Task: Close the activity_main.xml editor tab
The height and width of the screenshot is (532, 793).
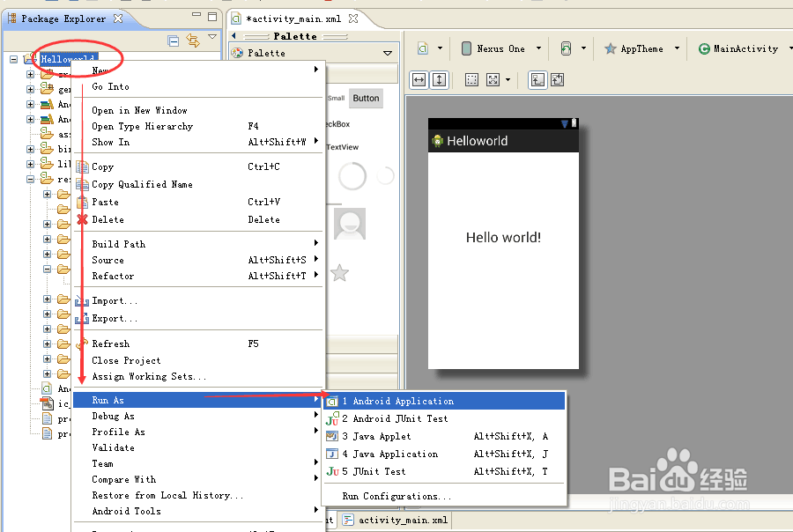Action: 353,18
